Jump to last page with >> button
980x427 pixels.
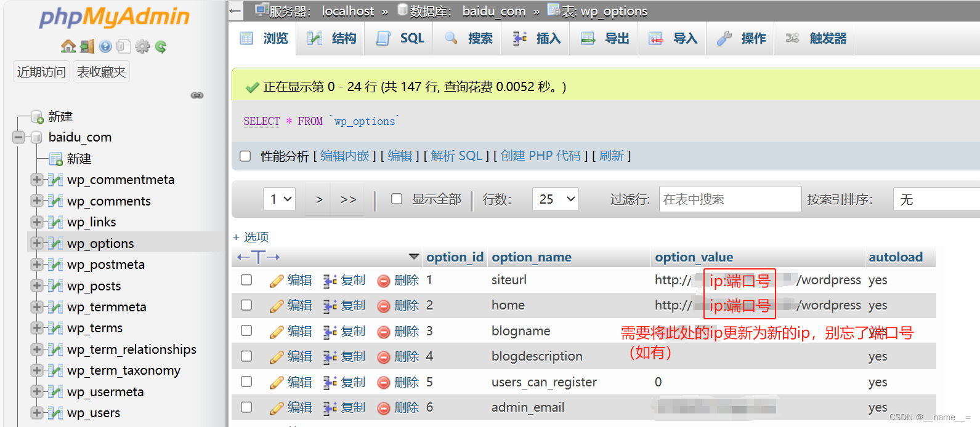(x=349, y=199)
